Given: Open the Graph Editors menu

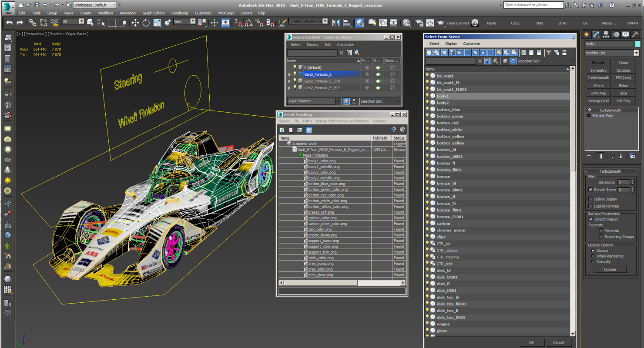Looking at the screenshot, I should 153,13.
